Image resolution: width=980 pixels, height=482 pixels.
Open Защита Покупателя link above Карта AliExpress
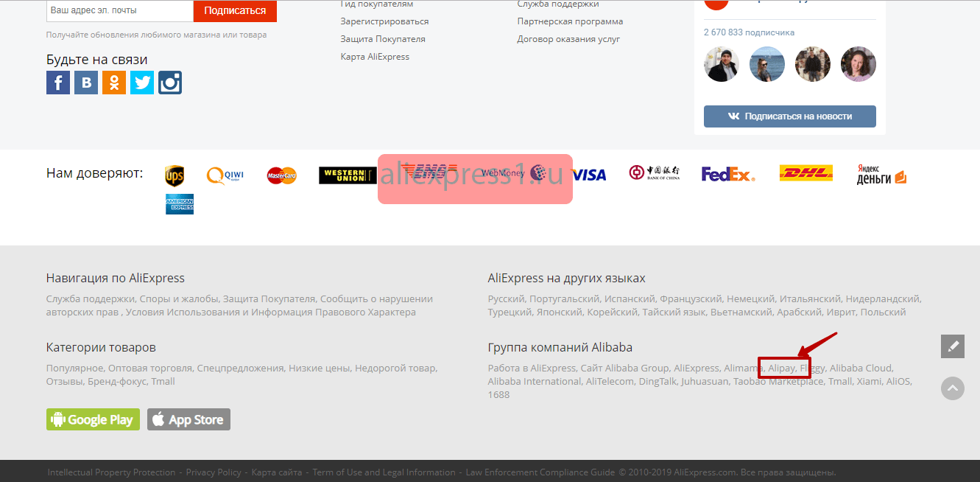point(383,39)
